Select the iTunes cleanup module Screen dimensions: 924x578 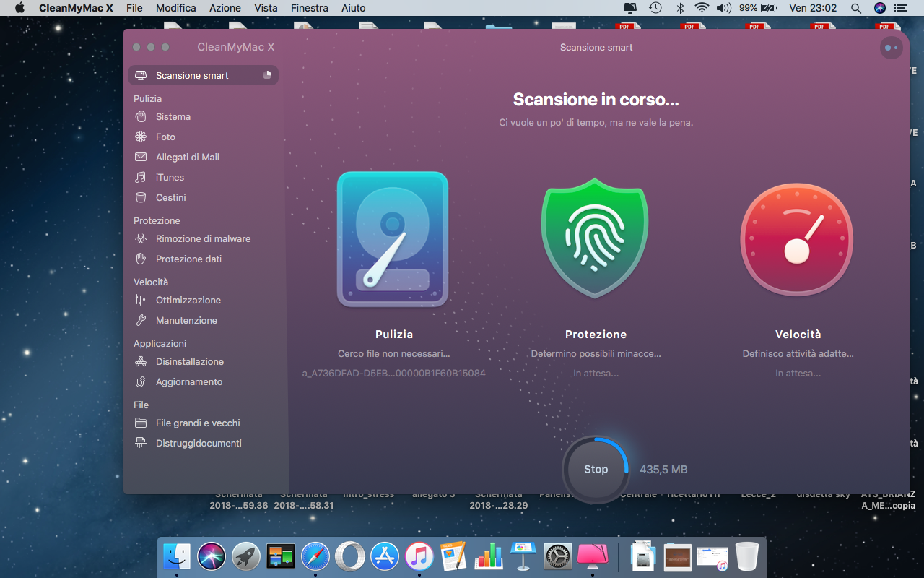coord(203,177)
